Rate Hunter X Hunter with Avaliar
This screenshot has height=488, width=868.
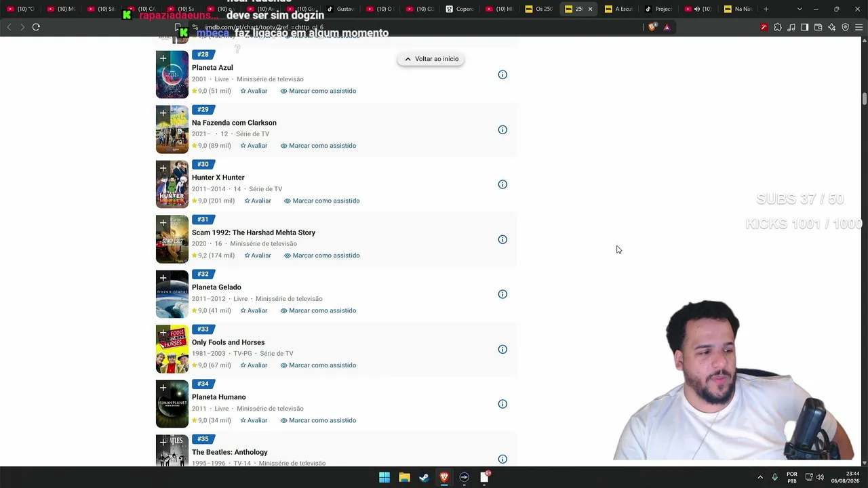coord(258,201)
